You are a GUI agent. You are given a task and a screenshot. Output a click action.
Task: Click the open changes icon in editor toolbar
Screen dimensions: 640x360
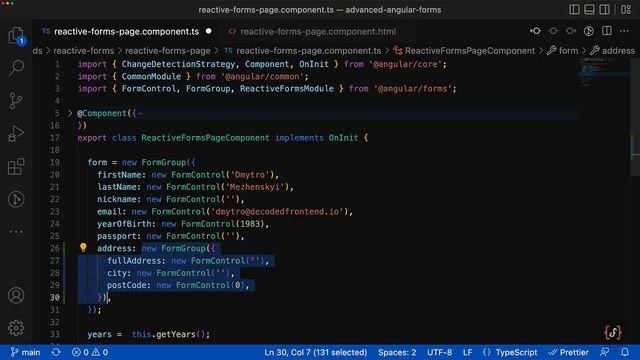click(535, 31)
